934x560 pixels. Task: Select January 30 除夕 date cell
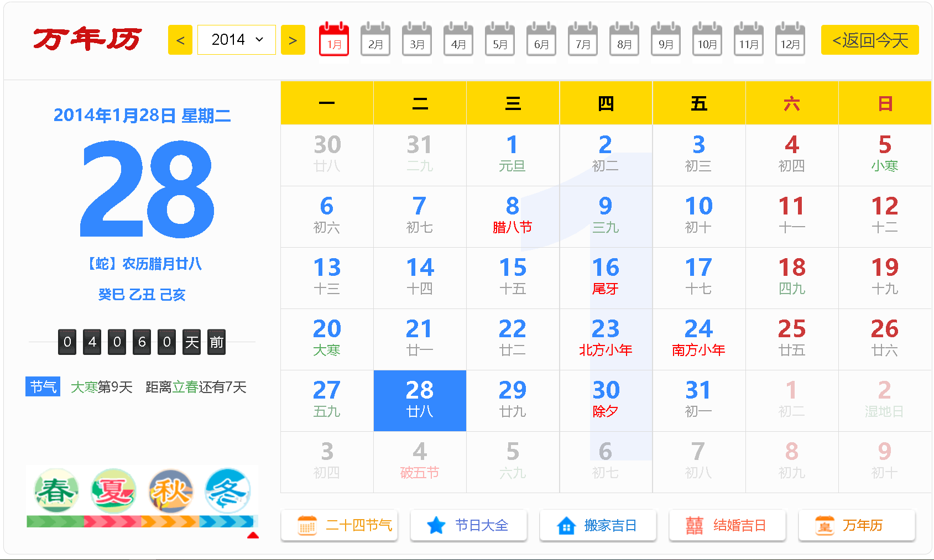tap(606, 400)
